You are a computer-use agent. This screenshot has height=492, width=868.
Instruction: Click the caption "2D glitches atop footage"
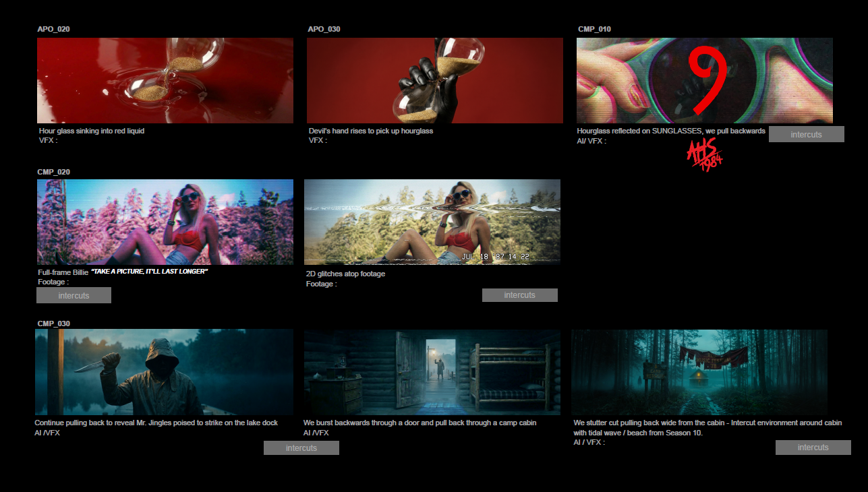click(x=345, y=274)
